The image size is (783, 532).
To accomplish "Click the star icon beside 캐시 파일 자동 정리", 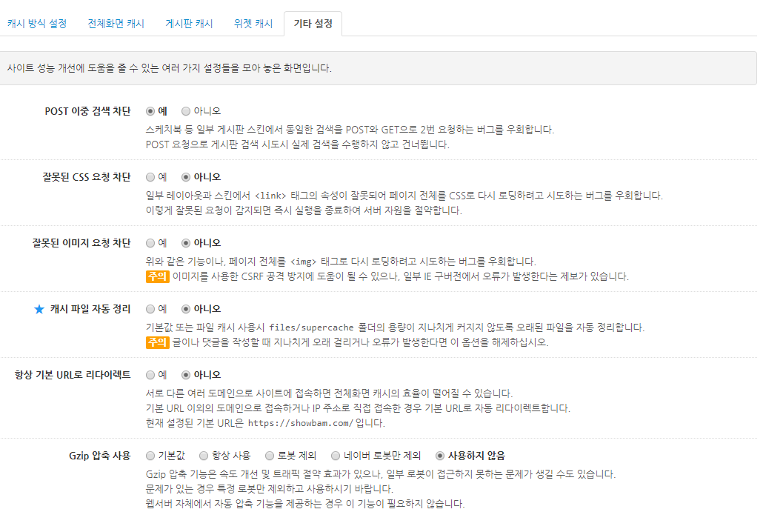I will tap(39, 309).
